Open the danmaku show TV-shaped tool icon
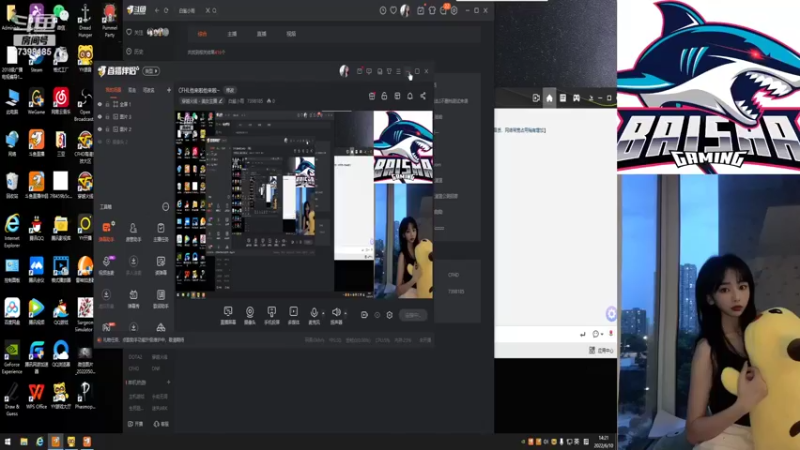Image resolution: width=800 pixels, height=450 pixels. (x=133, y=298)
